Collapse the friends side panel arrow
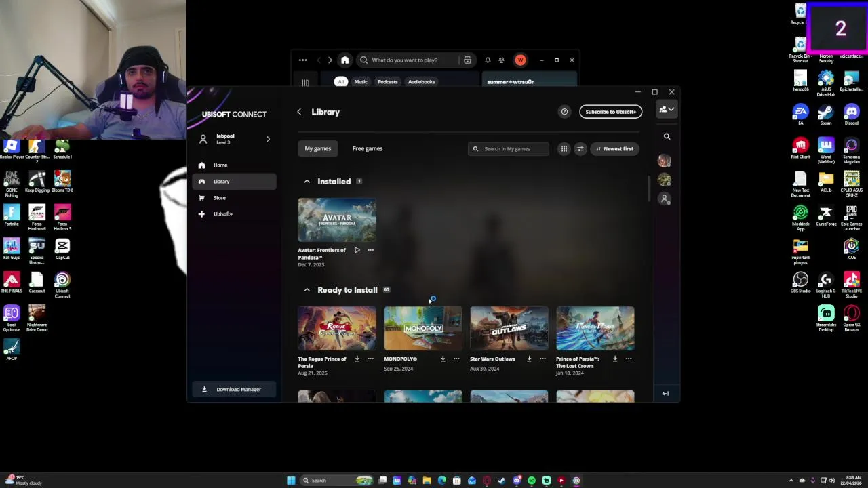This screenshot has height=488, width=868. pos(665,393)
